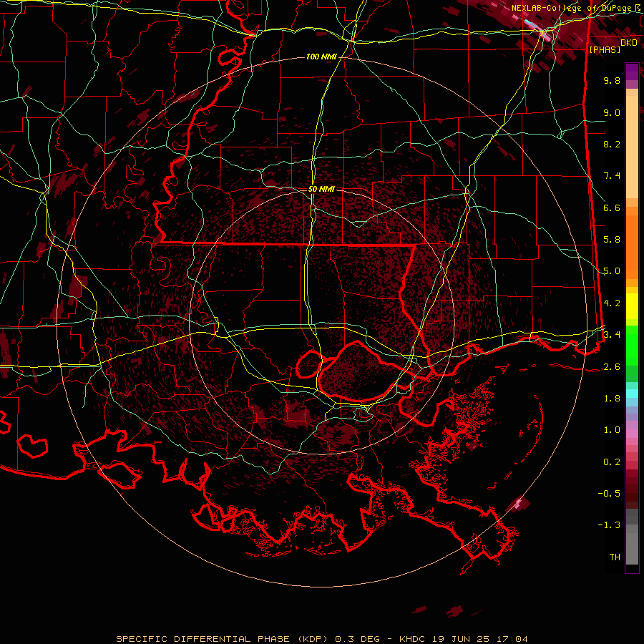Click the 17:04 timestamp in the caption
Image resolution: width=644 pixels, height=644 pixels.
tap(512, 639)
